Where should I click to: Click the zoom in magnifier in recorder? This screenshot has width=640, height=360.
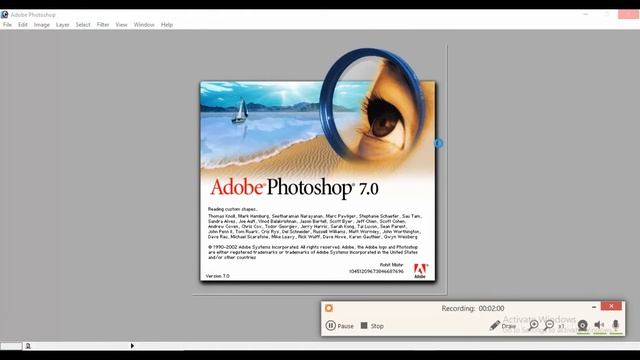(x=533, y=325)
